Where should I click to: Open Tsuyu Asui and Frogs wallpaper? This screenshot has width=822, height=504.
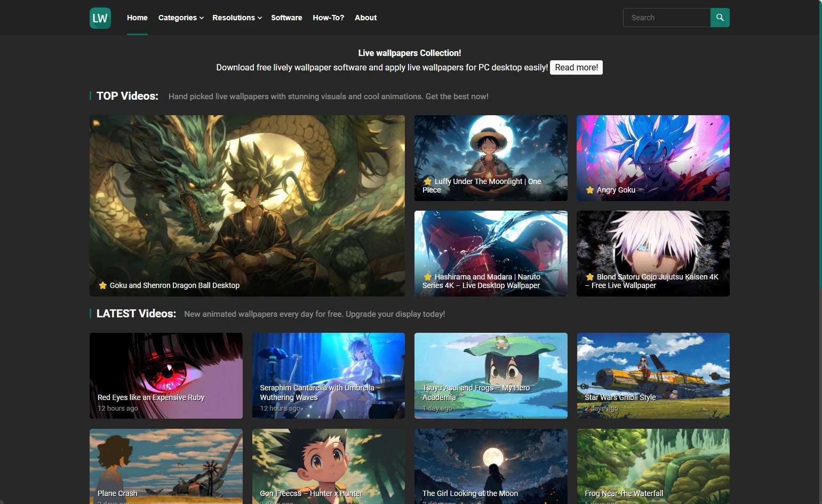tap(491, 375)
